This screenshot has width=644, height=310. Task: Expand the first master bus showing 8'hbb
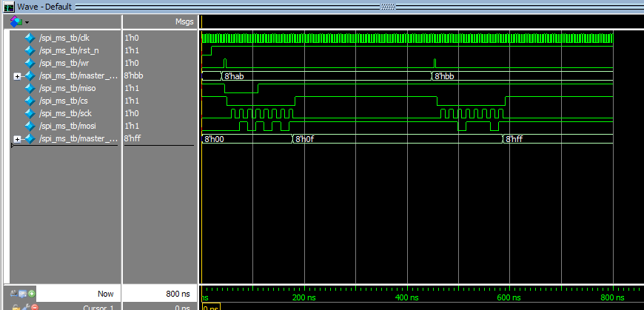click(17, 75)
